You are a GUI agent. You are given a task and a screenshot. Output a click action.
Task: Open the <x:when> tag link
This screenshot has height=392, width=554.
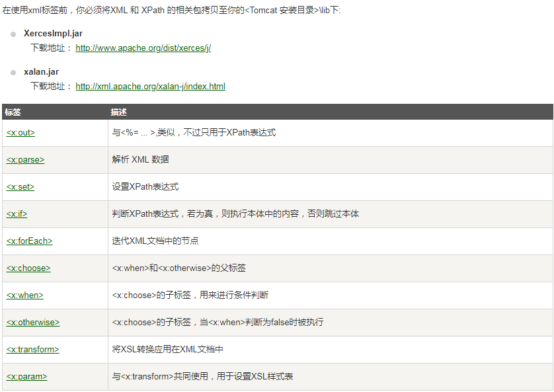(x=24, y=295)
